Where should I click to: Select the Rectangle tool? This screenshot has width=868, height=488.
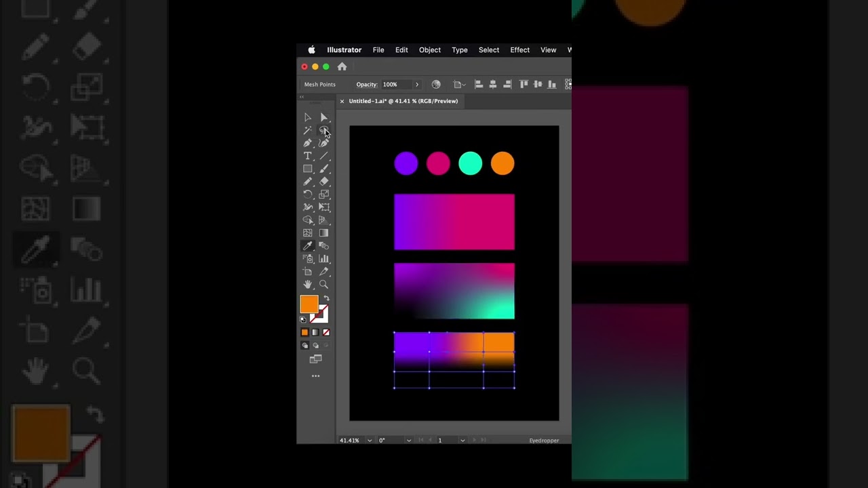(307, 169)
